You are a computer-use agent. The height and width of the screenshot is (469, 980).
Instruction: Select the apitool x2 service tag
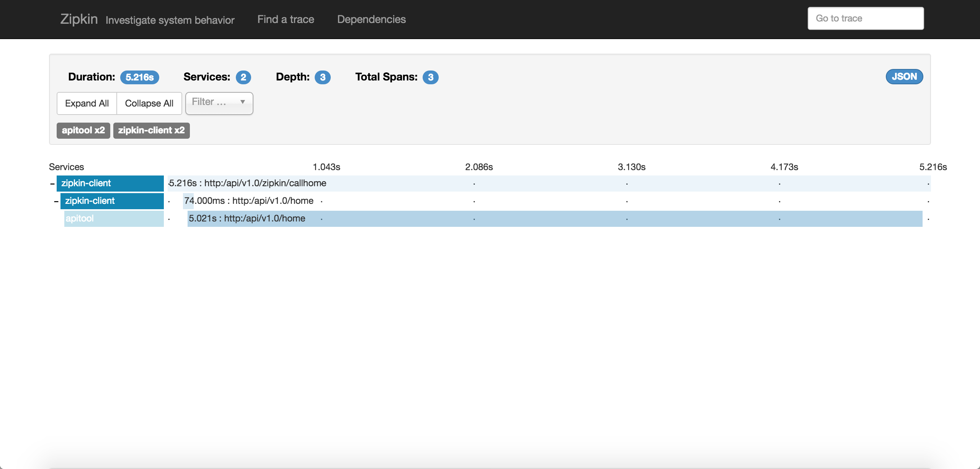83,130
